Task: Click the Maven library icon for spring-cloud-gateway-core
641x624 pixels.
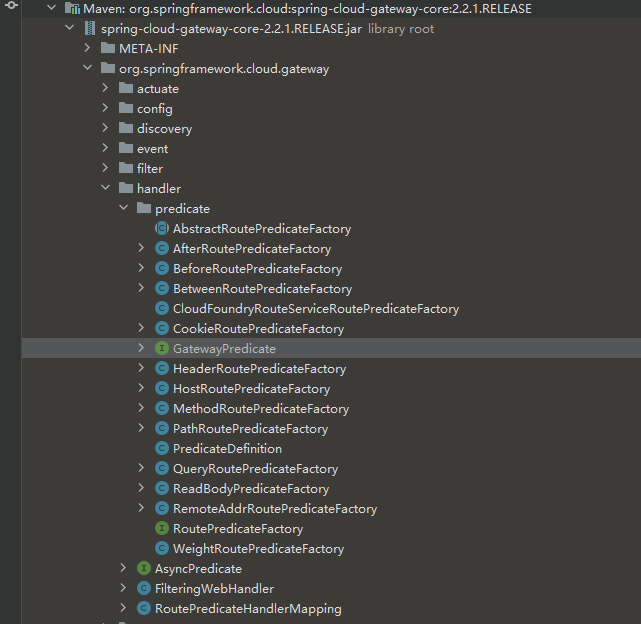Action: click(72, 8)
